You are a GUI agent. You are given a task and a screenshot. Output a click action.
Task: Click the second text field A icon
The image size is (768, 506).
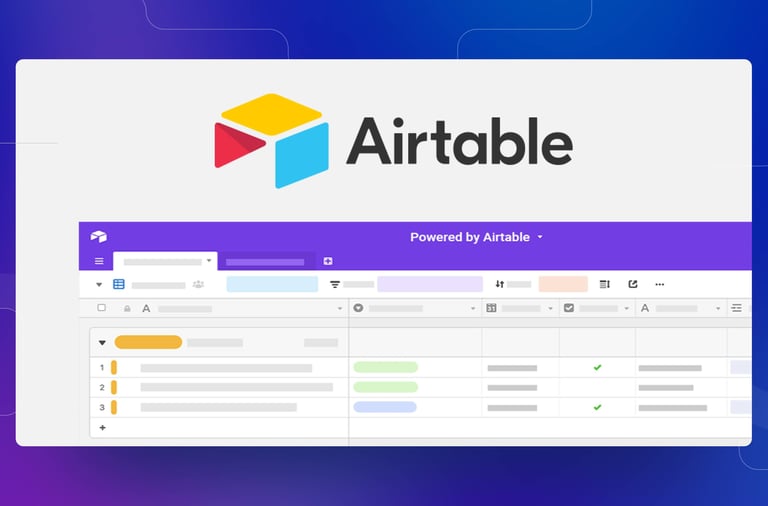[645, 308]
